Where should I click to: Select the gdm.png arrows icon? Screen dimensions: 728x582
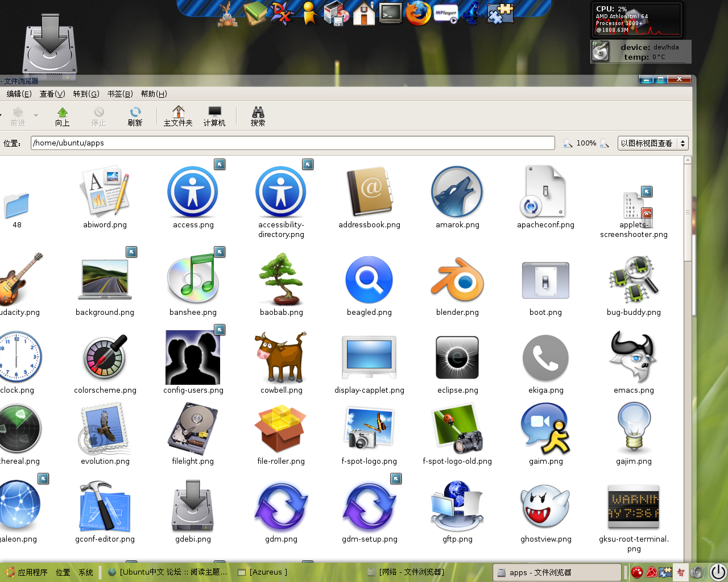[281, 506]
